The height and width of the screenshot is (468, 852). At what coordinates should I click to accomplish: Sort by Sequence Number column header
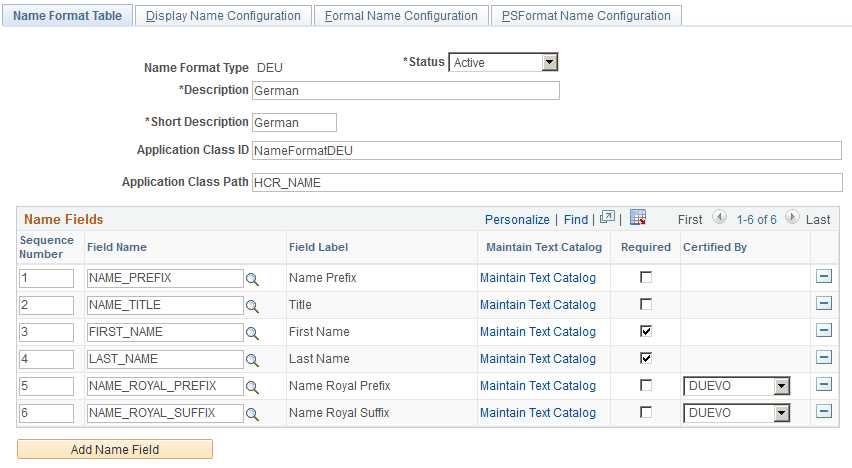(46, 247)
